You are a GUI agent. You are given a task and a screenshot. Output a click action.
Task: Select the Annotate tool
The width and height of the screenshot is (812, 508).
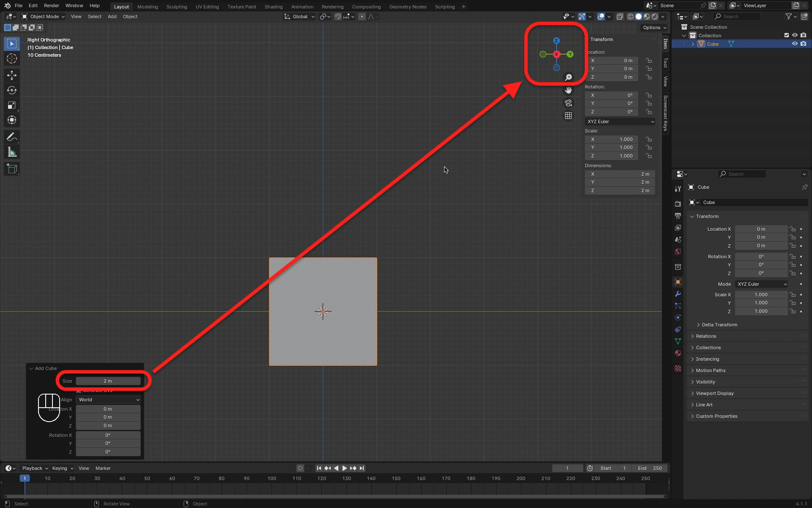(x=12, y=137)
